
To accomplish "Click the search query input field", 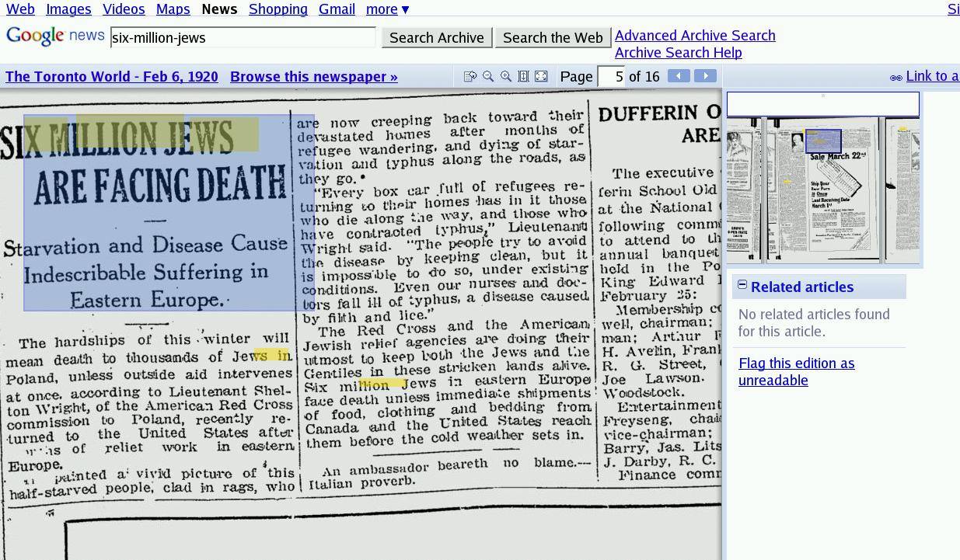I will [x=243, y=37].
